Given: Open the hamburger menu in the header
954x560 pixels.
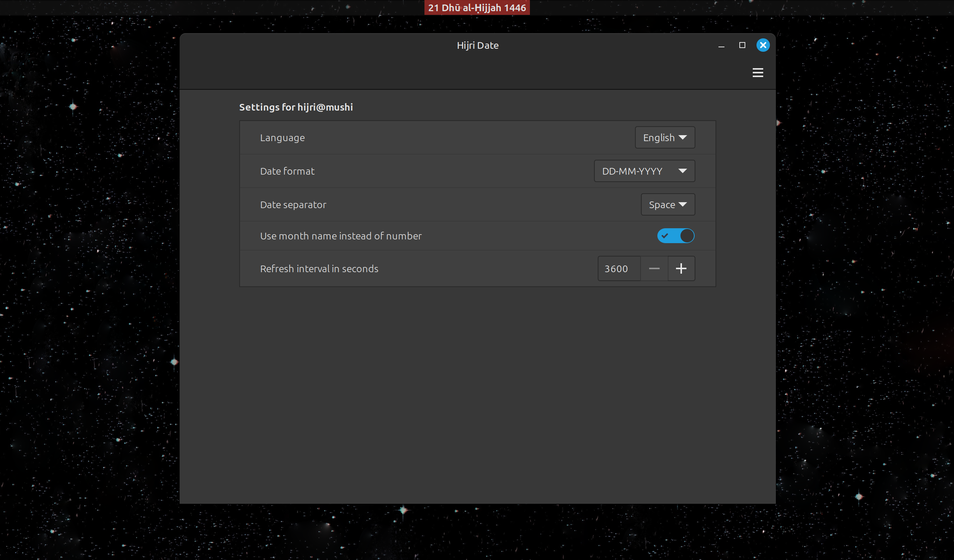Looking at the screenshot, I should click(758, 72).
